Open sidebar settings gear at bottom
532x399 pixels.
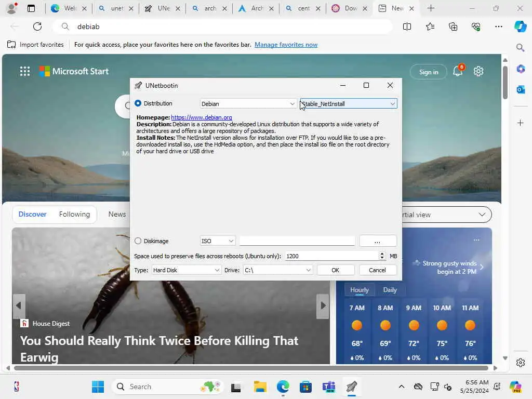click(521, 363)
